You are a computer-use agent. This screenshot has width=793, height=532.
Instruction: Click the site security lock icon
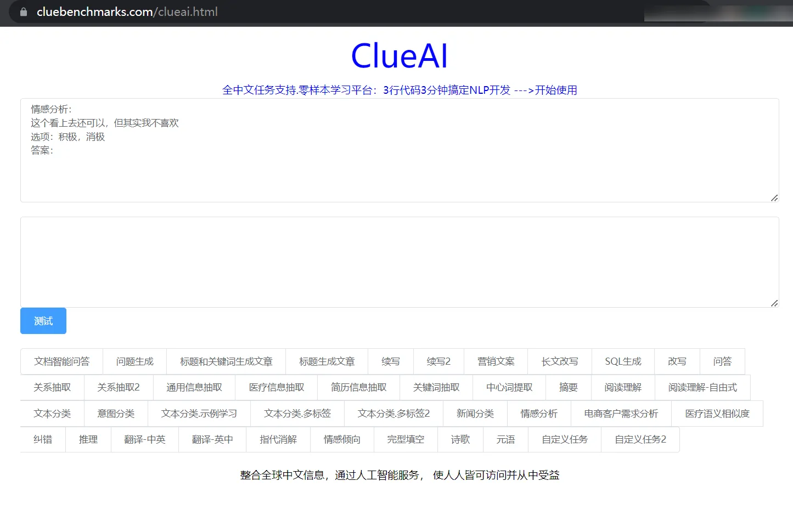(x=23, y=12)
